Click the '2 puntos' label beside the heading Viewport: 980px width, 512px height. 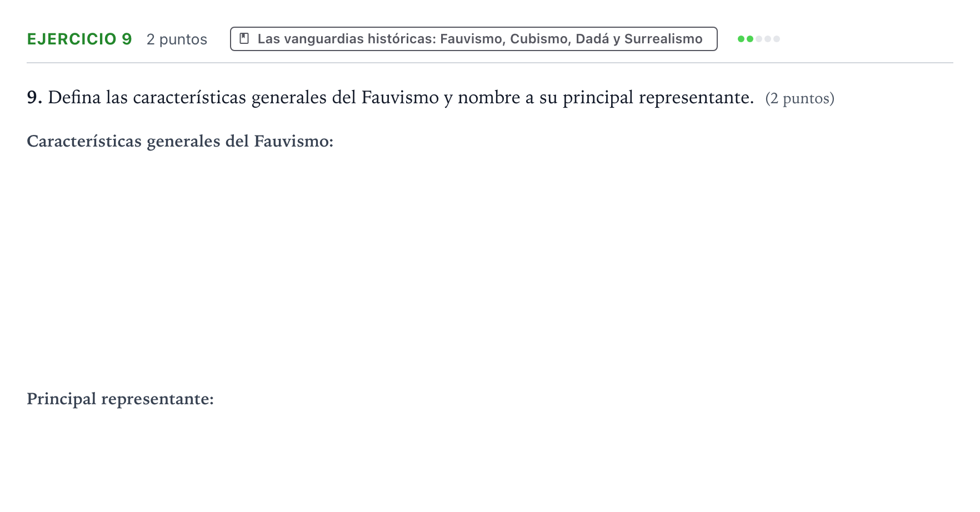(177, 39)
